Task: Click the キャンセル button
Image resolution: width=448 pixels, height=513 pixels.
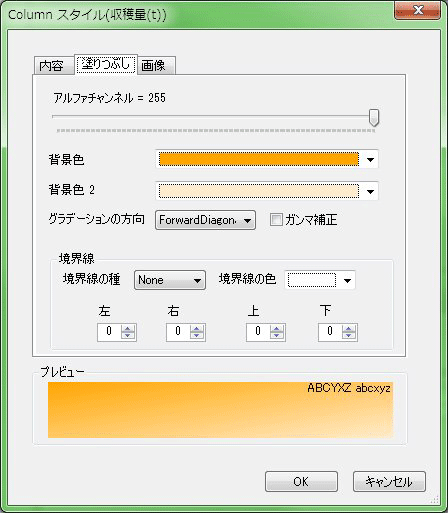Action: click(389, 482)
